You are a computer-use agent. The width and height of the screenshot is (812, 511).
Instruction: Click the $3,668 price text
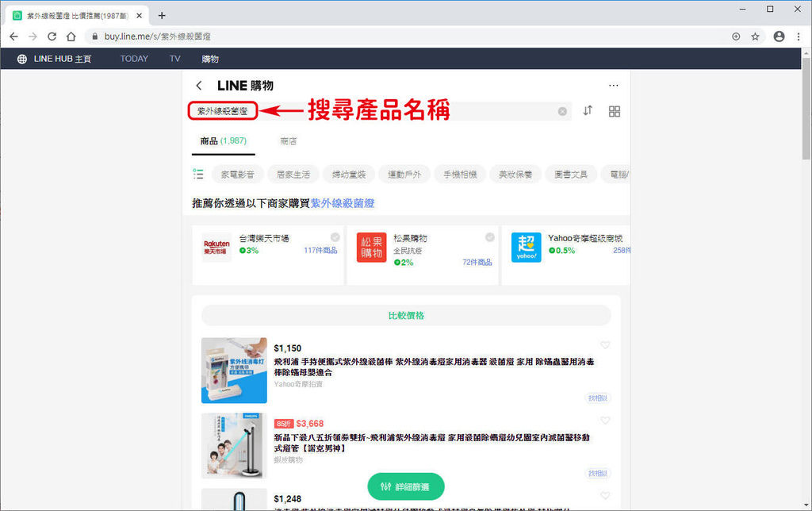310,424
